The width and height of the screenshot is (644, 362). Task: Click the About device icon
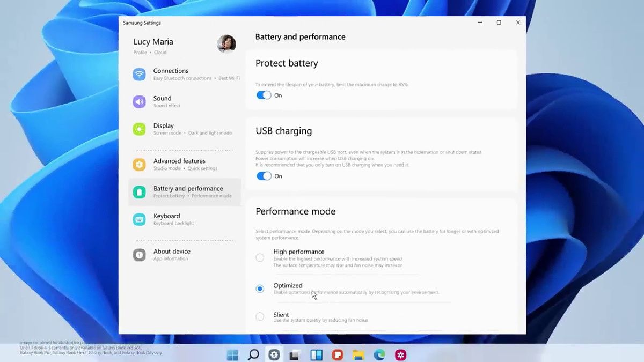click(x=139, y=254)
